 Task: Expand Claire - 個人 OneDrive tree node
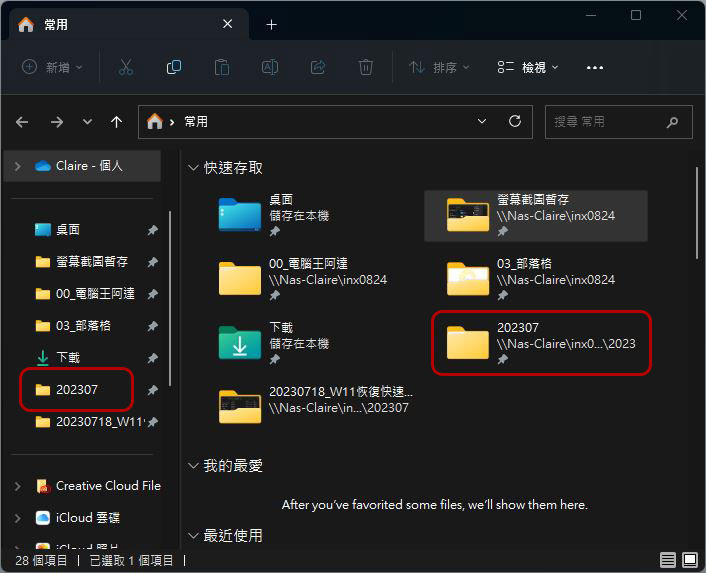coord(18,166)
